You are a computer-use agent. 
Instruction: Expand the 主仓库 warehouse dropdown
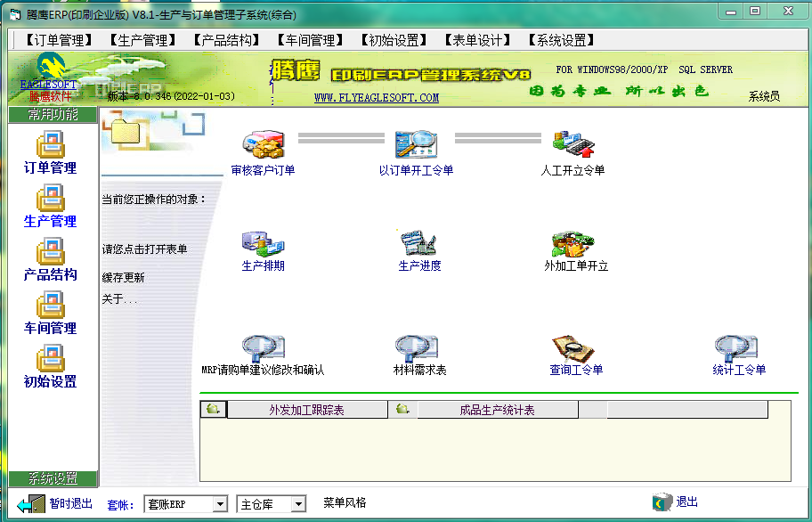(298, 504)
